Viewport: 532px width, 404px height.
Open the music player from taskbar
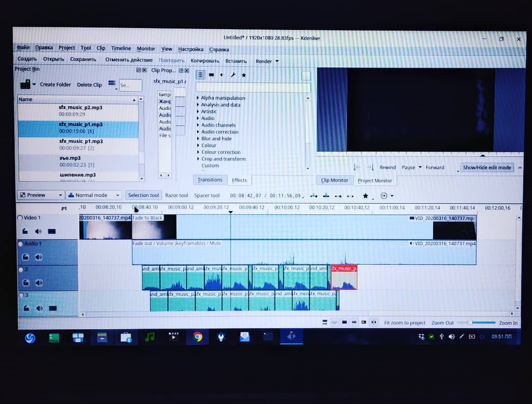[x=150, y=337]
